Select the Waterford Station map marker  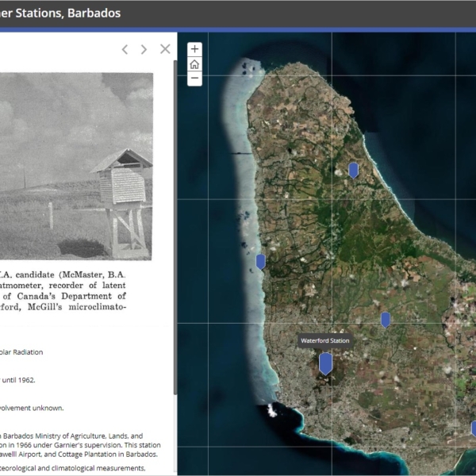(x=325, y=363)
